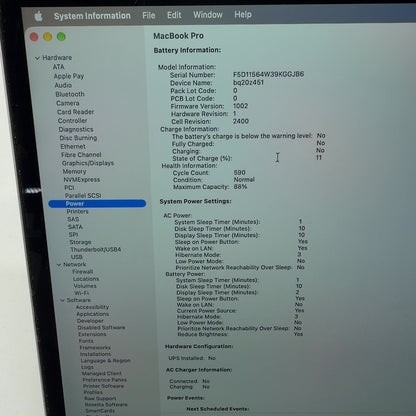Select Applications under Software

point(93,314)
